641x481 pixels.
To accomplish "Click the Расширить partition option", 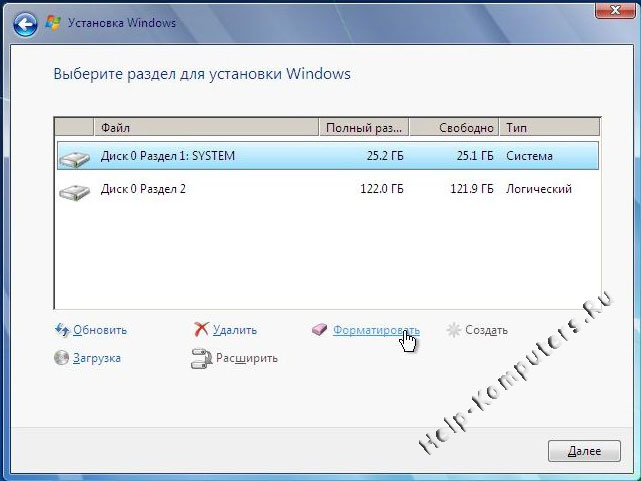I will (247, 358).
